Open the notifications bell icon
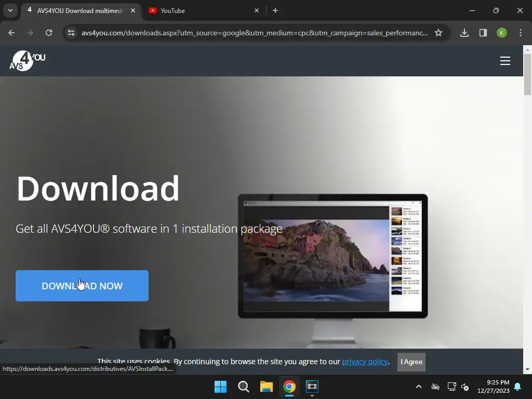Viewport: 532px width, 399px height. point(518,387)
